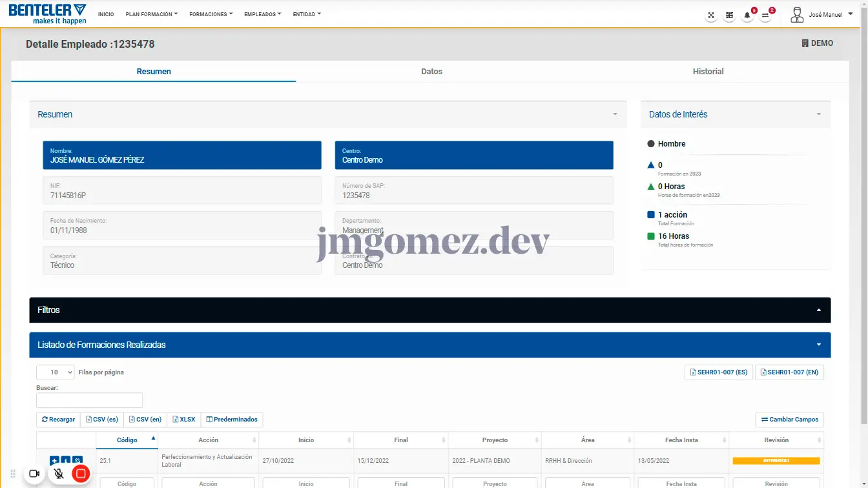Image resolution: width=868 pixels, height=488 pixels.
Task: Click the José Manuel user avatar icon
Action: tap(797, 15)
